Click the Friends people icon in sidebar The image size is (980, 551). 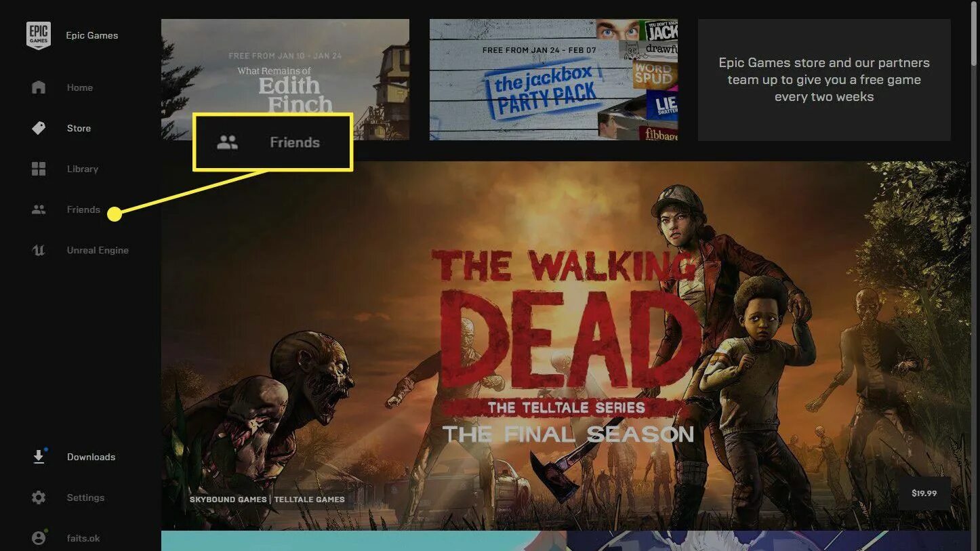[39, 209]
